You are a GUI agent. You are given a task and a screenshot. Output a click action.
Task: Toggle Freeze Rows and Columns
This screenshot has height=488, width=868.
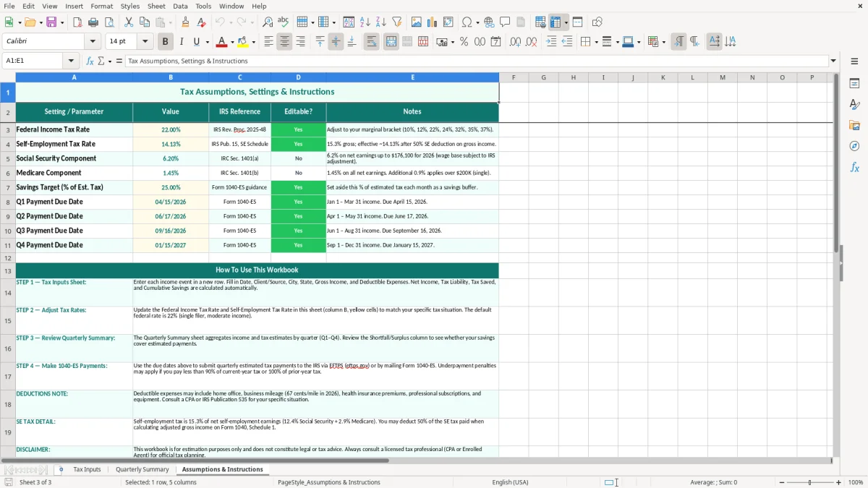point(555,22)
